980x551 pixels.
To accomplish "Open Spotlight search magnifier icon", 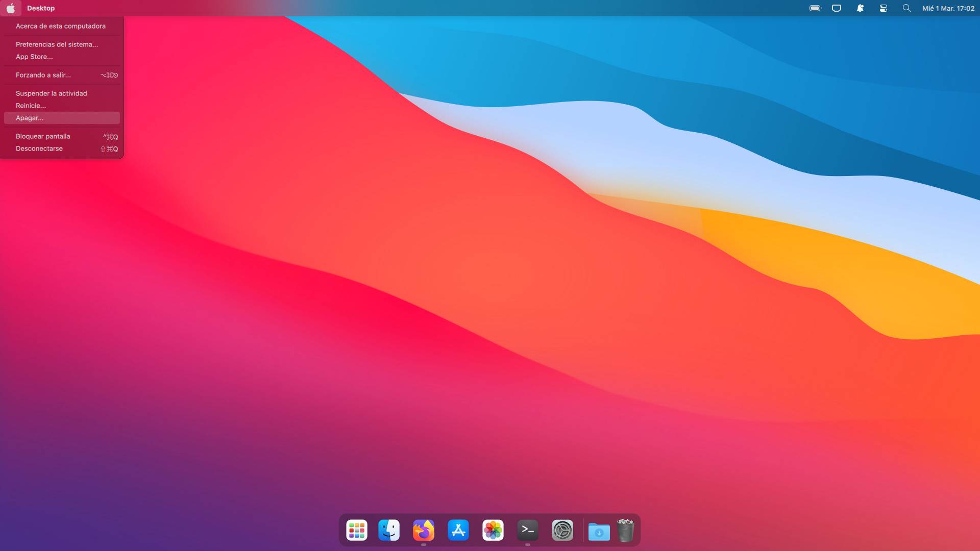I will pos(906,8).
